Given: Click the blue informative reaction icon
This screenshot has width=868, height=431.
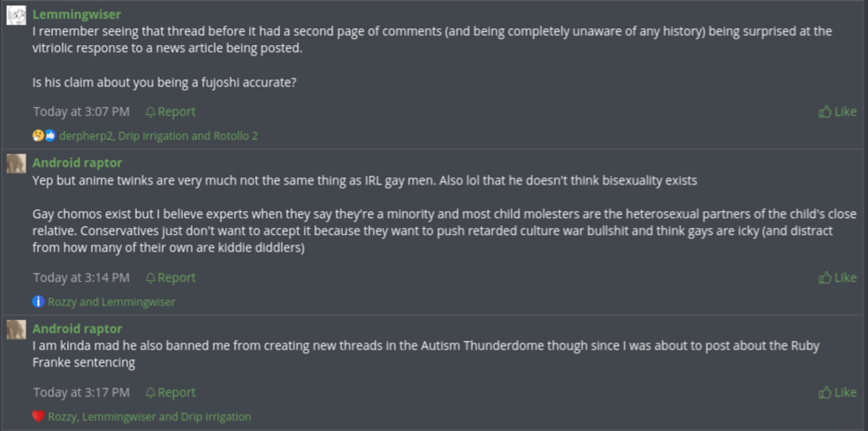Looking at the screenshot, I should click(38, 302).
